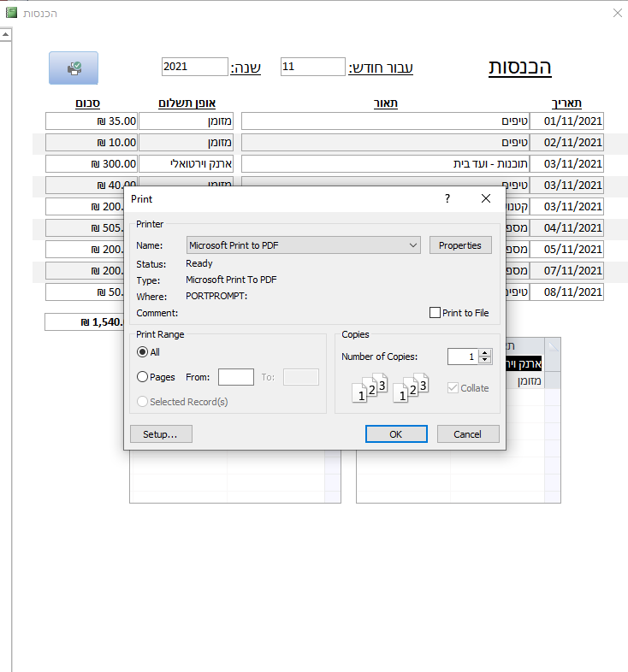Click the year field showing 2021
628x672 pixels.
tap(195, 67)
